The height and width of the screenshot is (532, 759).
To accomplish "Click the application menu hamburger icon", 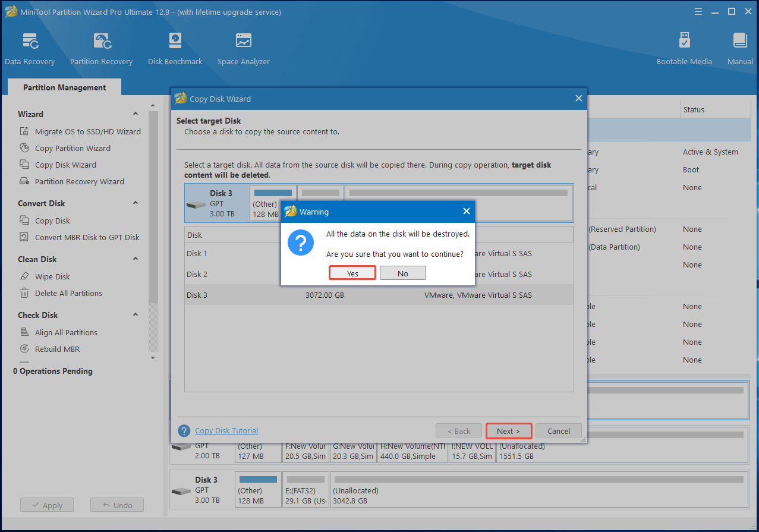I will [x=699, y=11].
